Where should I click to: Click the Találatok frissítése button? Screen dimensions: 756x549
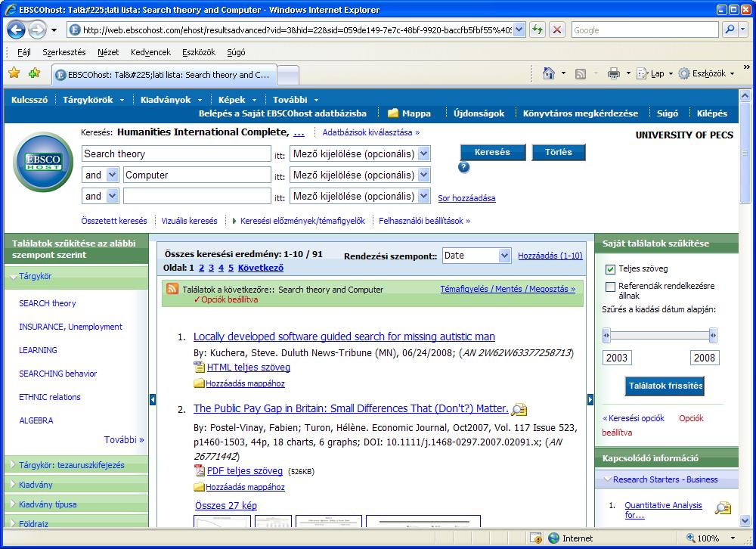tap(665, 386)
